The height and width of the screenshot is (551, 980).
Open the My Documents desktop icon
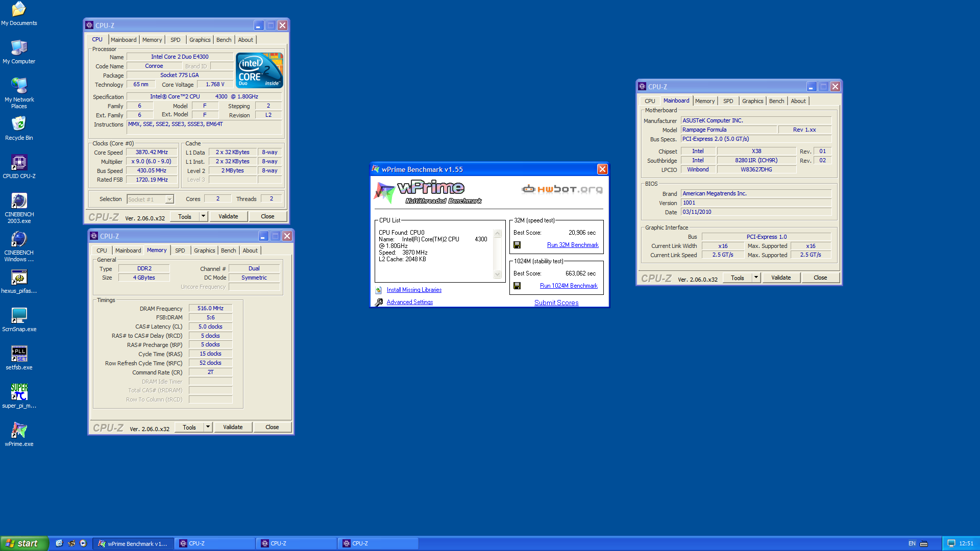[19, 14]
